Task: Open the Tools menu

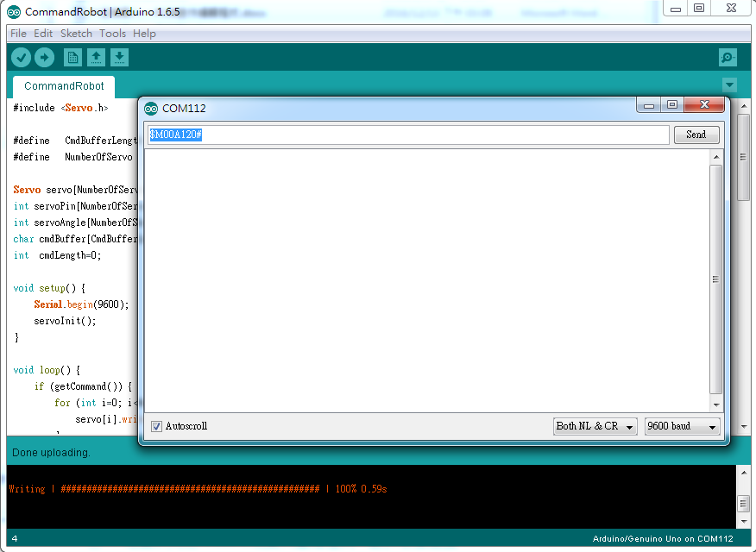Action: click(112, 34)
